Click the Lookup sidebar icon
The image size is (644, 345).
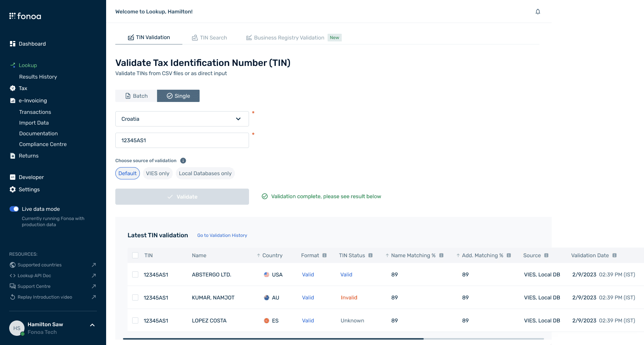(x=13, y=65)
